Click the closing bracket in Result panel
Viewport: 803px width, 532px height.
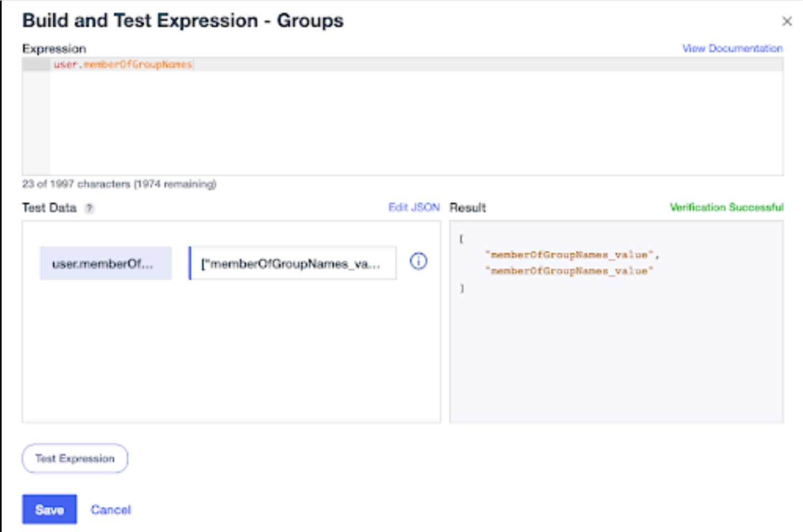(x=461, y=288)
